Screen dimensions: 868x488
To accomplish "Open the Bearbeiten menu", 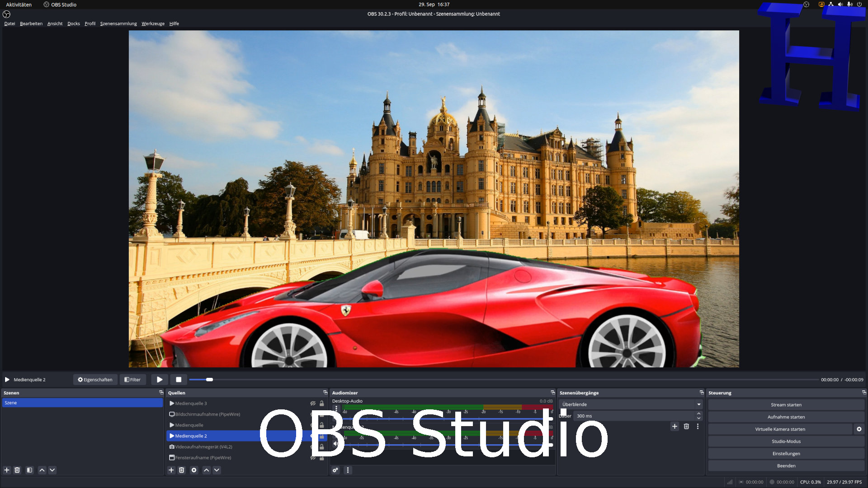I will point(31,23).
